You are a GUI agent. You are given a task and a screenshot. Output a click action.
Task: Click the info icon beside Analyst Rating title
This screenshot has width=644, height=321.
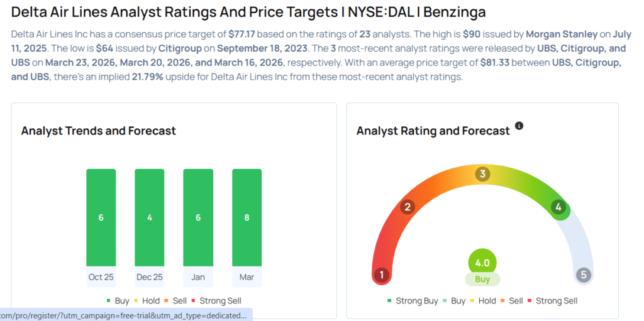pos(519,126)
